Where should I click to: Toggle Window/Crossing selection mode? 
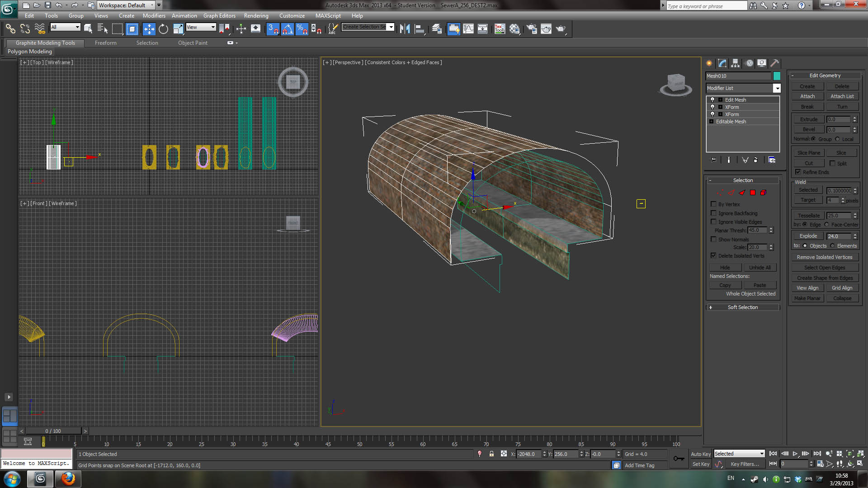[x=132, y=29]
